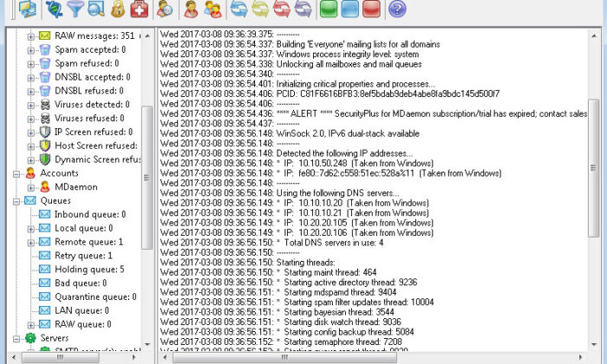607x364 pixels.
Task: Click the skull icon beside Viruses detected
Action: click(x=45, y=105)
